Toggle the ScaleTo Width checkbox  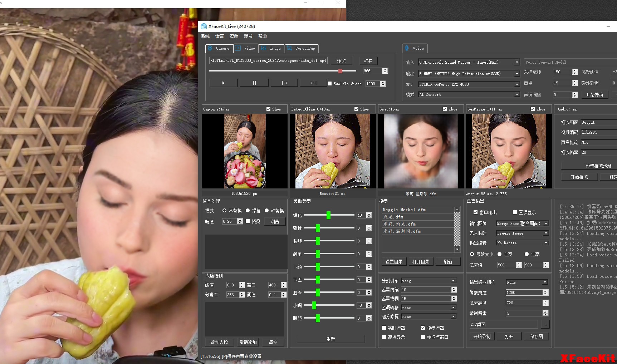point(330,84)
